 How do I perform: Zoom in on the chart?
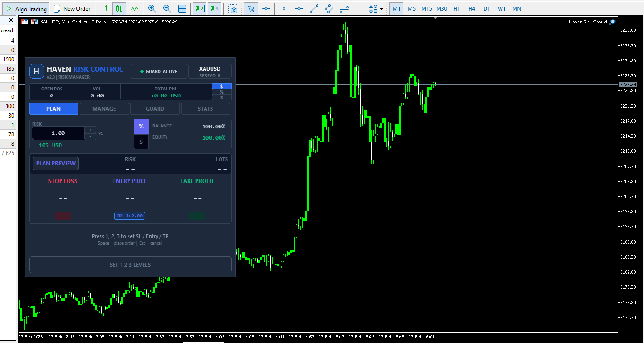click(x=152, y=8)
